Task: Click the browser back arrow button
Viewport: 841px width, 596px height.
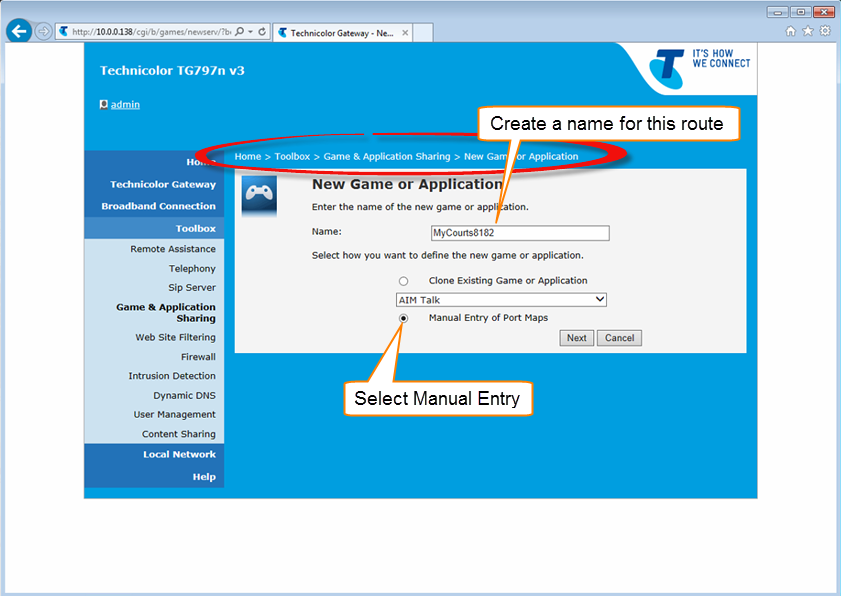Action: coord(17,31)
